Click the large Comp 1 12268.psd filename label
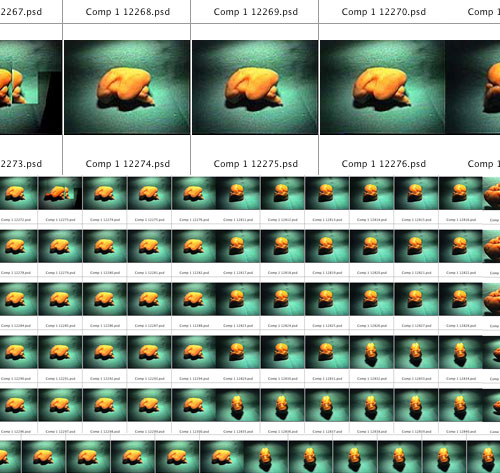This screenshot has width=500, height=473. point(128,12)
